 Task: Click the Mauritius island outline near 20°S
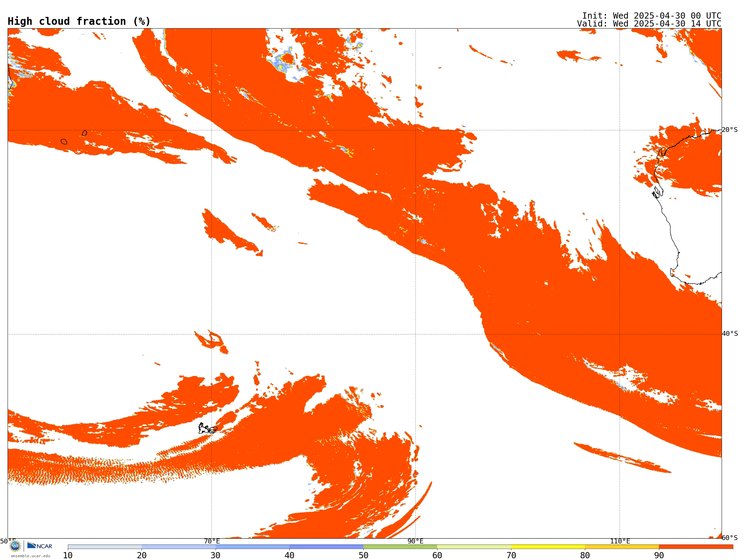pyautogui.click(x=84, y=133)
